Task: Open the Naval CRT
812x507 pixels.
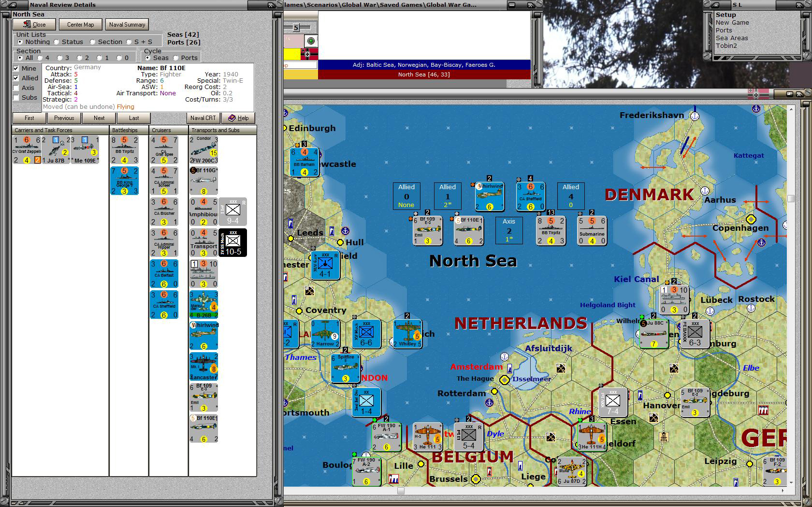Action: coord(203,118)
